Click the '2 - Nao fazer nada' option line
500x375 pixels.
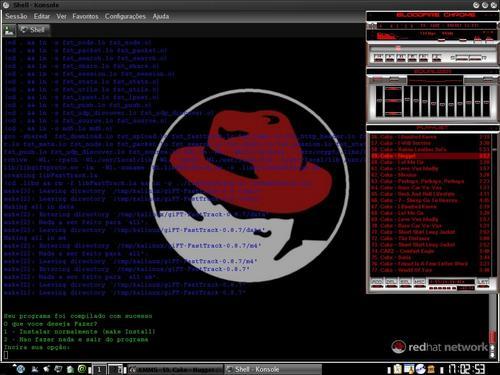[76, 340]
